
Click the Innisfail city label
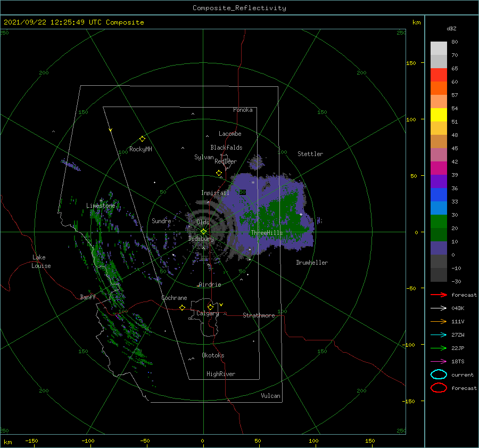click(x=215, y=193)
